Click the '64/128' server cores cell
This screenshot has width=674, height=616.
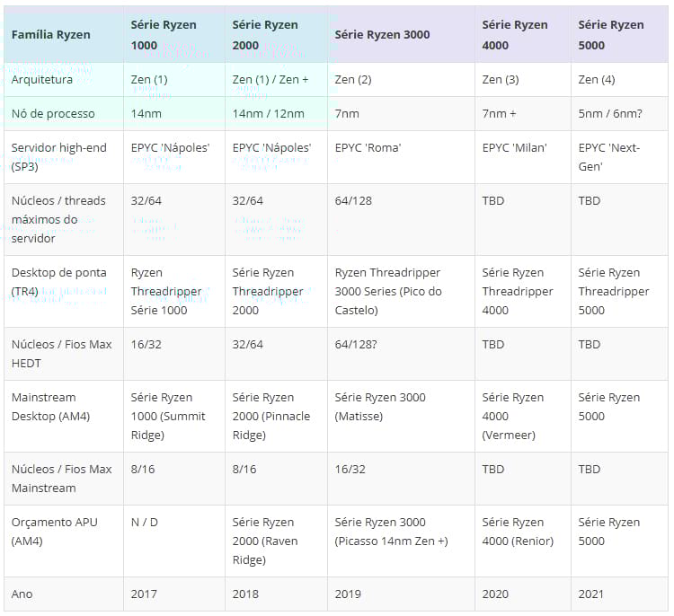(x=401, y=219)
